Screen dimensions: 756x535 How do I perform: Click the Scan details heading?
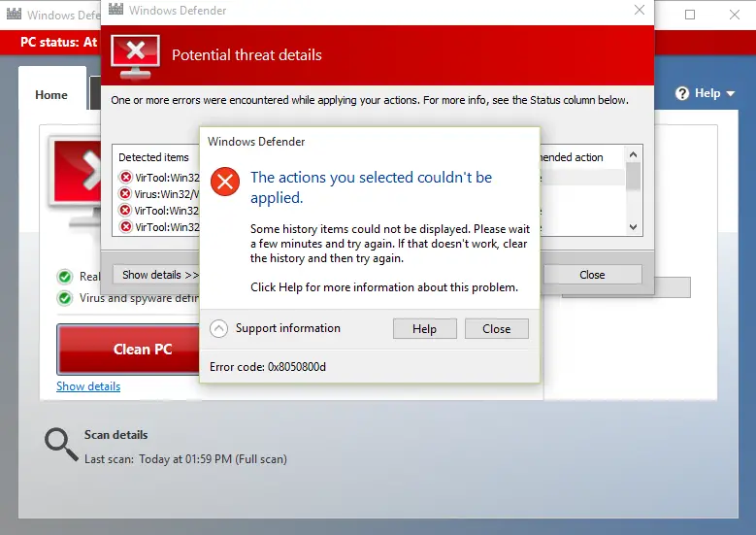click(x=116, y=435)
